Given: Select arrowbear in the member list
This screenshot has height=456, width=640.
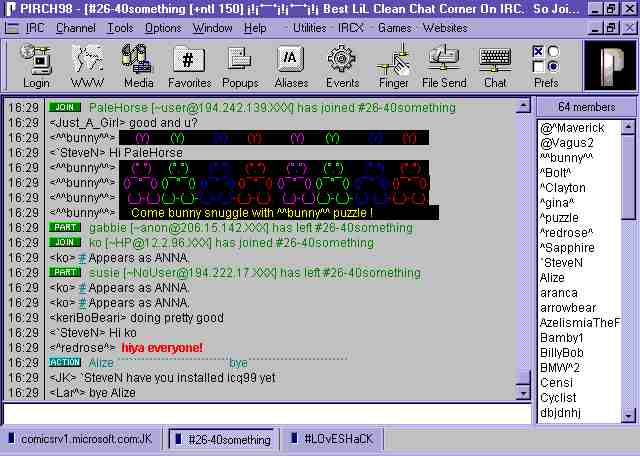Looking at the screenshot, I should tap(568, 308).
